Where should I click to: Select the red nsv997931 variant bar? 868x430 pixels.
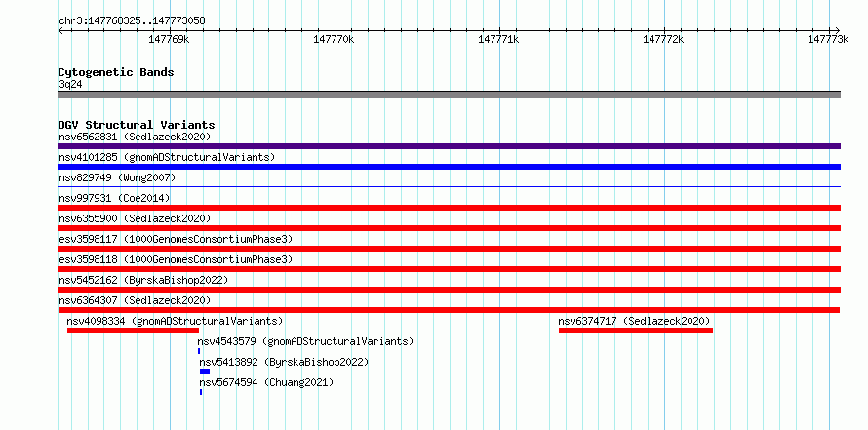coord(449,208)
